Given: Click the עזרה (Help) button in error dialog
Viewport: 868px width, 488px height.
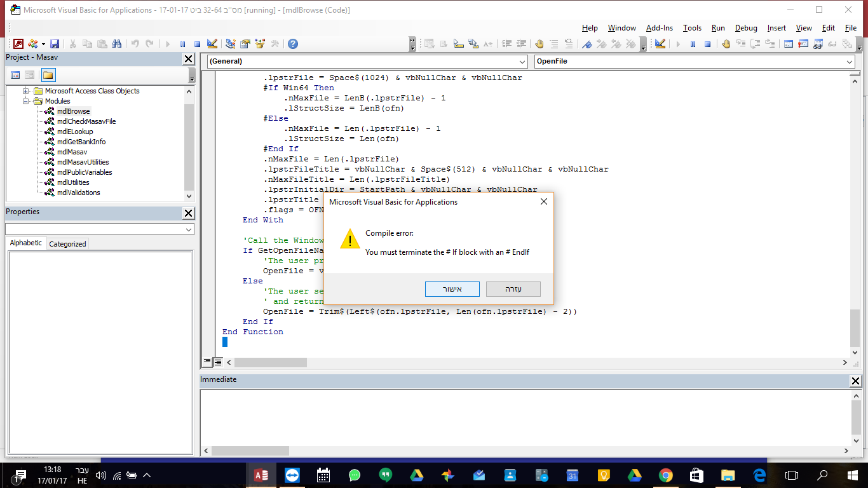Looking at the screenshot, I should [513, 289].
